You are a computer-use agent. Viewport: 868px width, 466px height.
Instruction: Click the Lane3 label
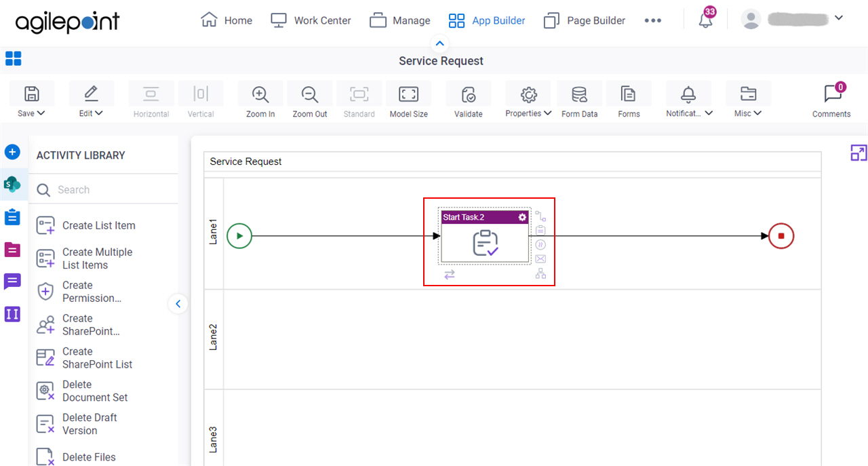(213, 439)
